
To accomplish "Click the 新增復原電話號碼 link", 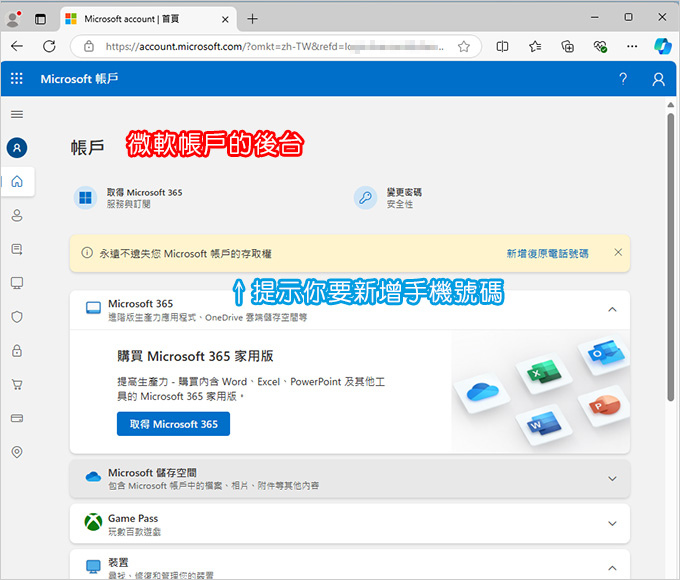I will click(x=547, y=253).
